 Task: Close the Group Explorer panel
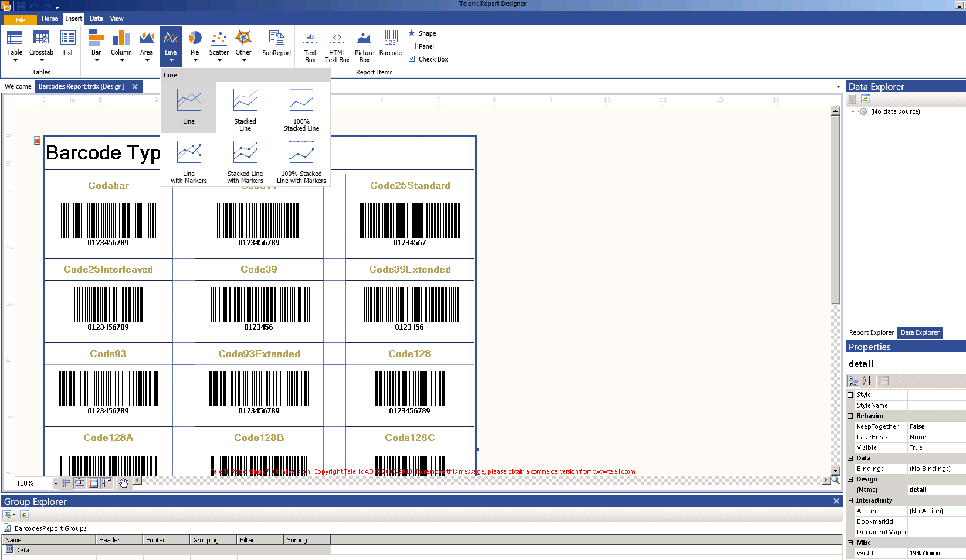836,501
